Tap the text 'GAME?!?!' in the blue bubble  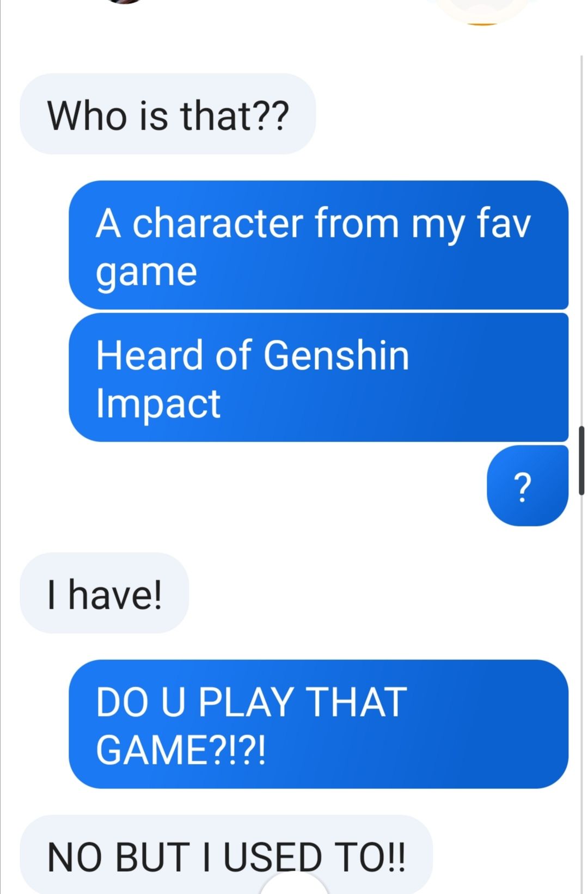[181, 750]
